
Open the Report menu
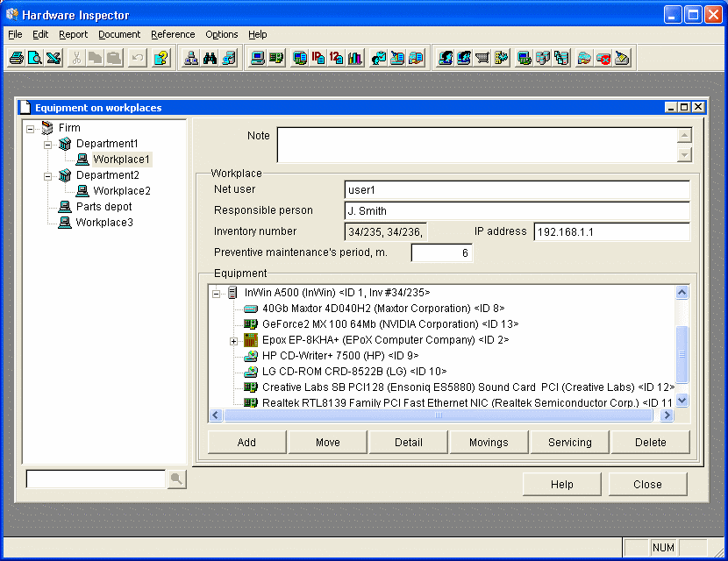click(74, 34)
